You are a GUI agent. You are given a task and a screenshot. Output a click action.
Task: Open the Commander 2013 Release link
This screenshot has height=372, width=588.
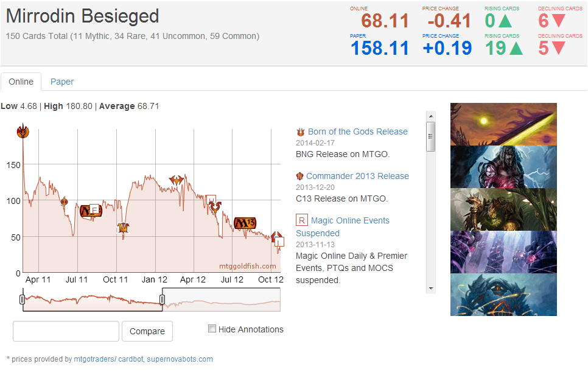pos(357,176)
